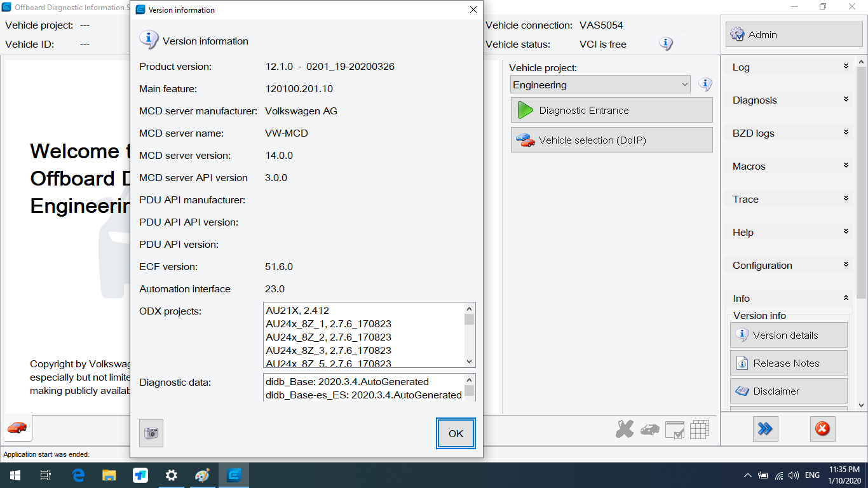Screen dimensions: 868x488
Task: Click the MCD server name VW-MCD
Action: [287, 133]
